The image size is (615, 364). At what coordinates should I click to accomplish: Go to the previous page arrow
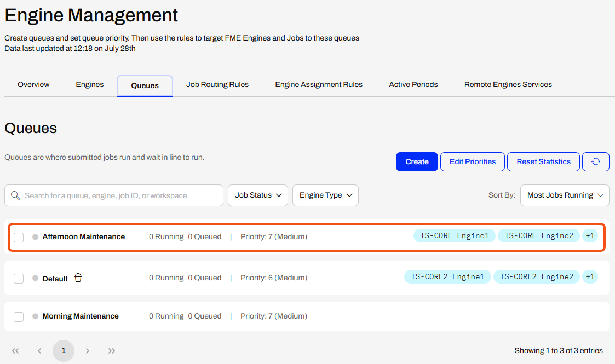39,351
